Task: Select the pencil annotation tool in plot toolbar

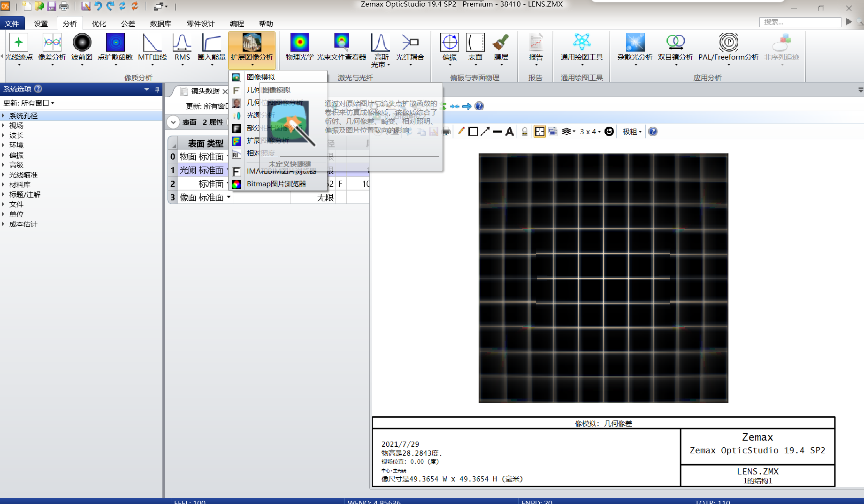Action: (x=461, y=131)
